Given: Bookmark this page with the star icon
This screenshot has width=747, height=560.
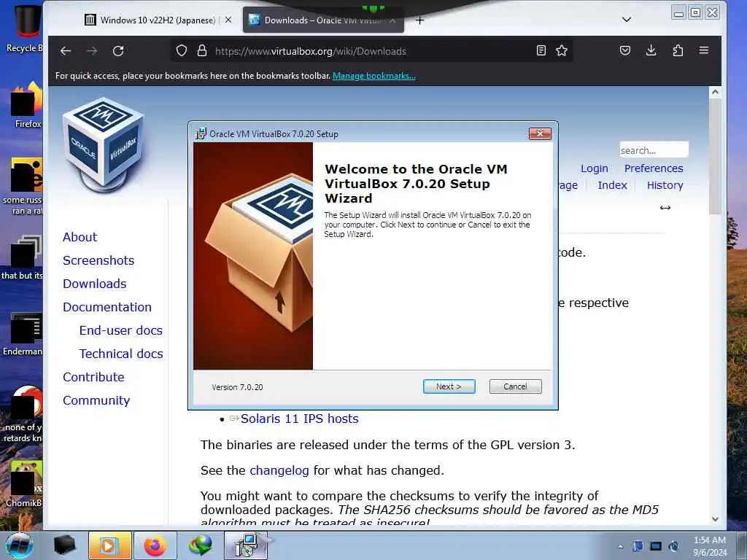Looking at the screenshot, I should (562, 50).
